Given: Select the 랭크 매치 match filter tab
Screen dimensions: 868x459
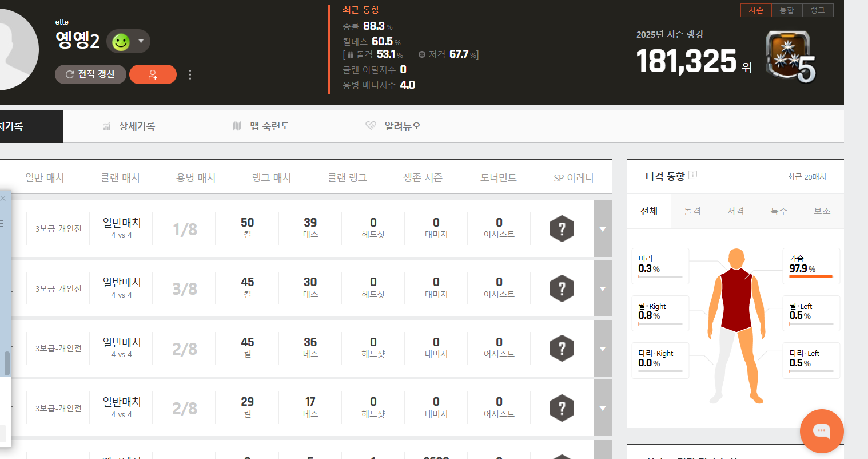Looking at the screenshot, I should [272, 178].
